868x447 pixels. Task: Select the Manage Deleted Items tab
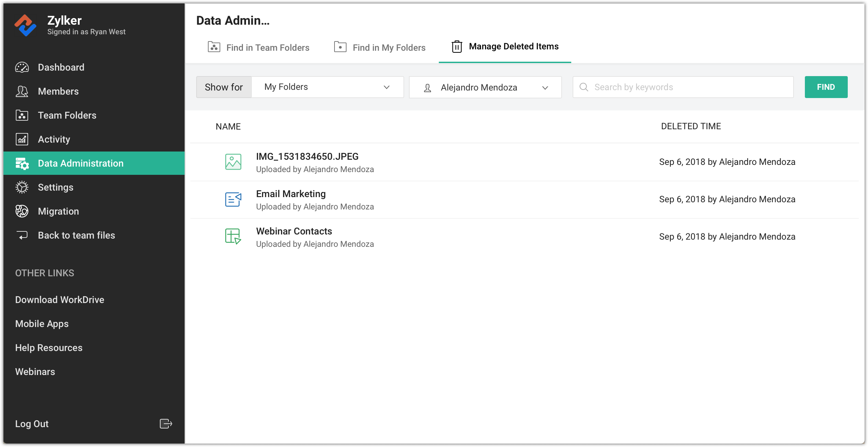click(x=505, y=46)
